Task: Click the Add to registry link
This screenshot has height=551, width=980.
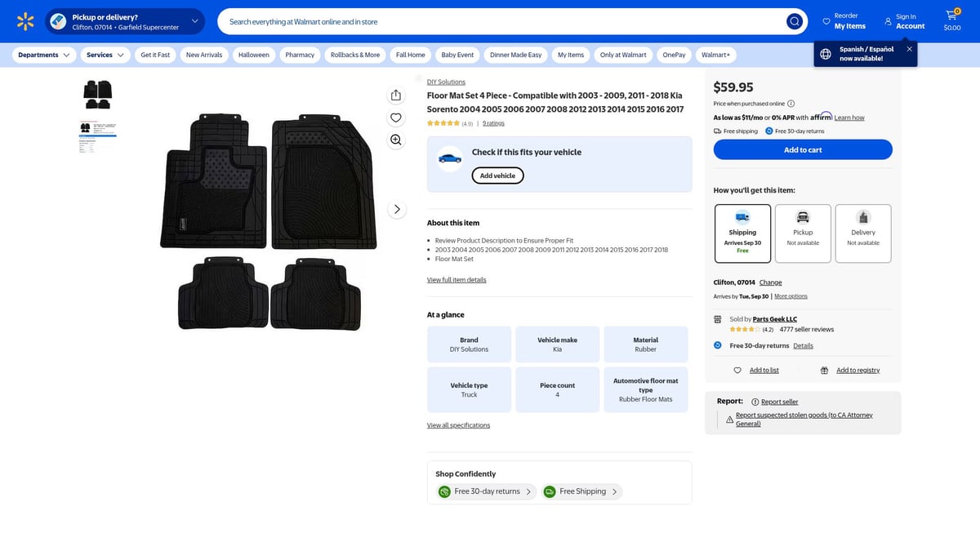Action: [858, 371]
